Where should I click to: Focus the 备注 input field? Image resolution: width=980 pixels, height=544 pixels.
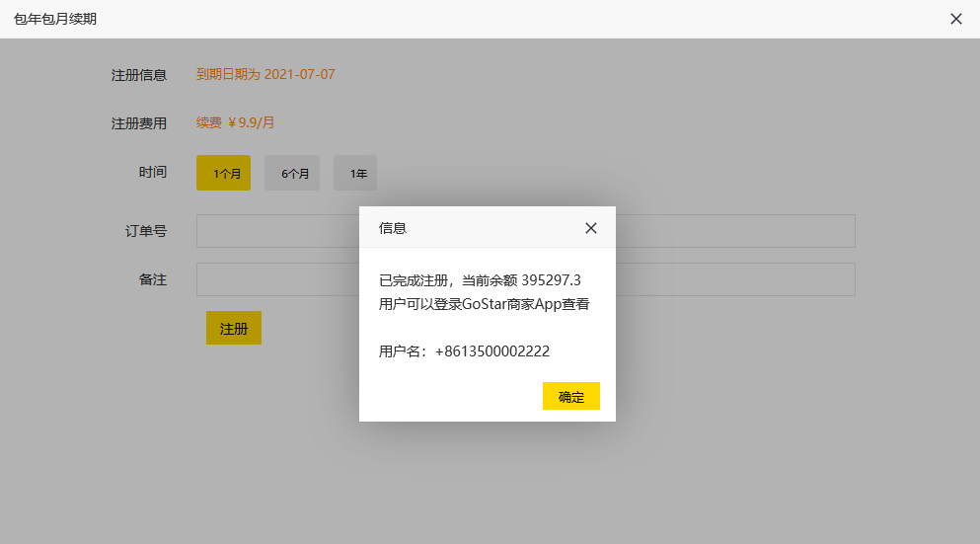click(x=526, y=278)
